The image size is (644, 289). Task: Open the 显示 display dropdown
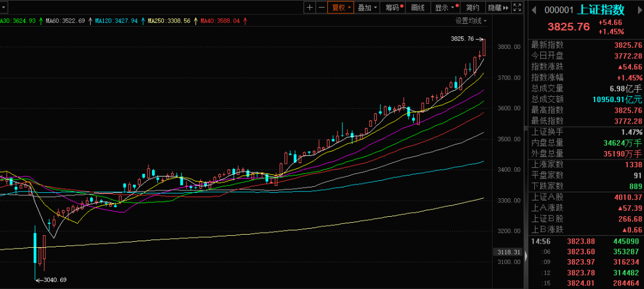(x=446, y=7)
